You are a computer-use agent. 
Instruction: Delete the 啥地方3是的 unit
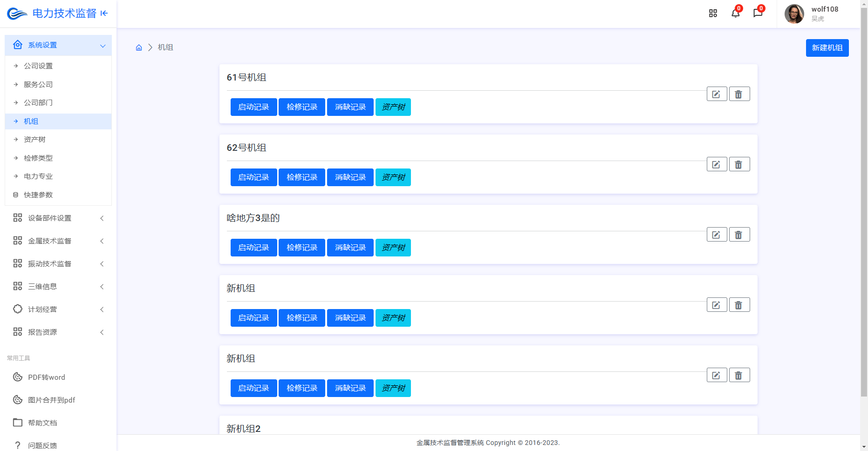(739, 235)
